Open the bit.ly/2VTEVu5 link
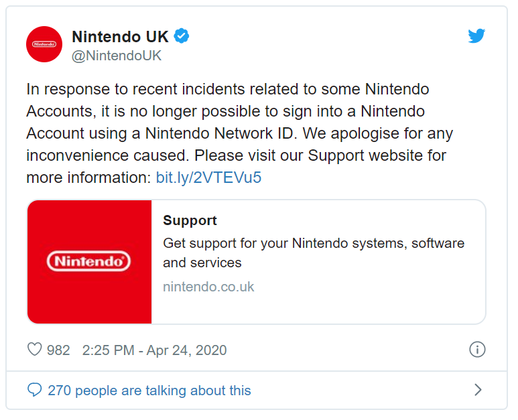 click(208, 178)
